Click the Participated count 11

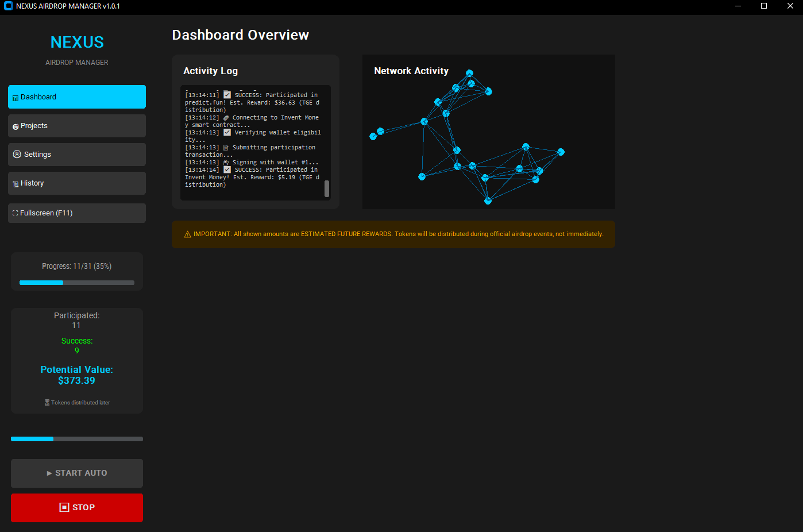pyautogui.click(x=76, y=326)
